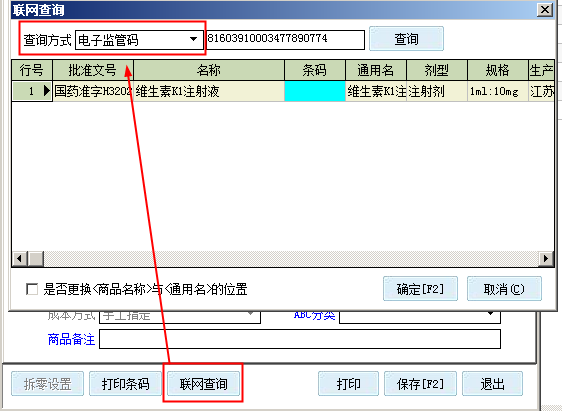Click the 条码 column header
Viewport: 562px width, 411px height.
tap(315, 70)
